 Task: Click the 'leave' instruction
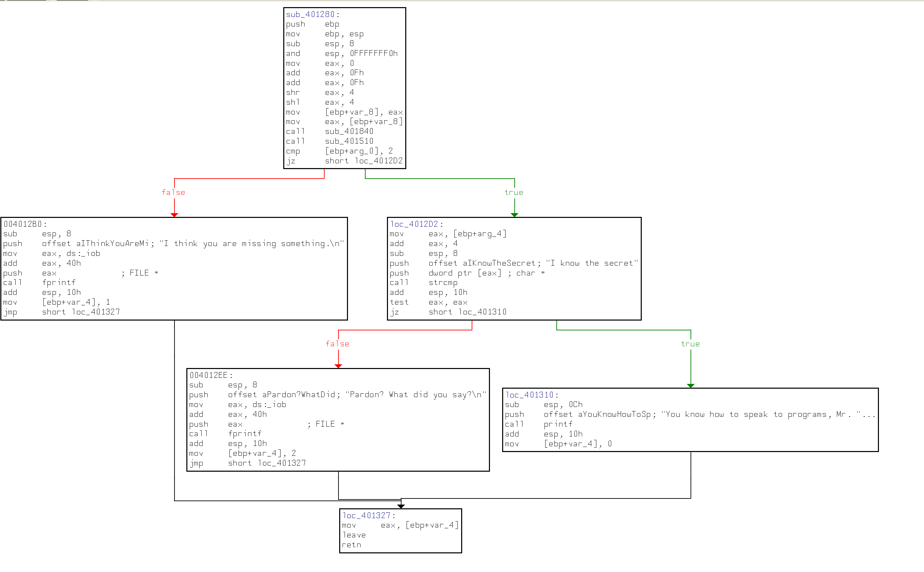(x=354, y=535)
